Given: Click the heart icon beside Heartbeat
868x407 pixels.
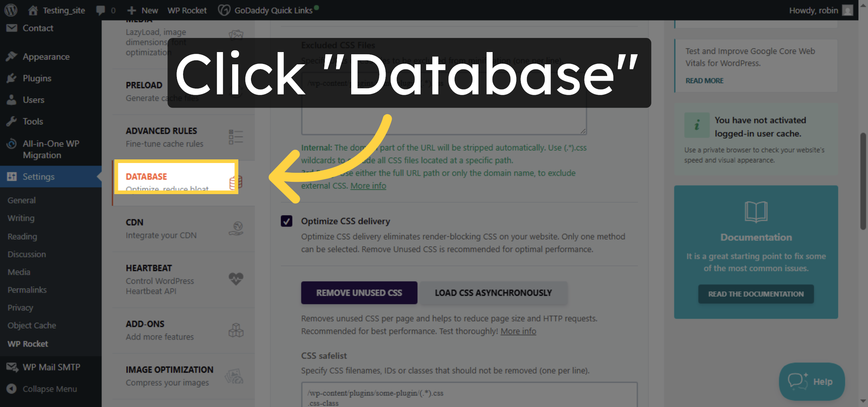Looking at the screenshot, I should click(235, 278).
